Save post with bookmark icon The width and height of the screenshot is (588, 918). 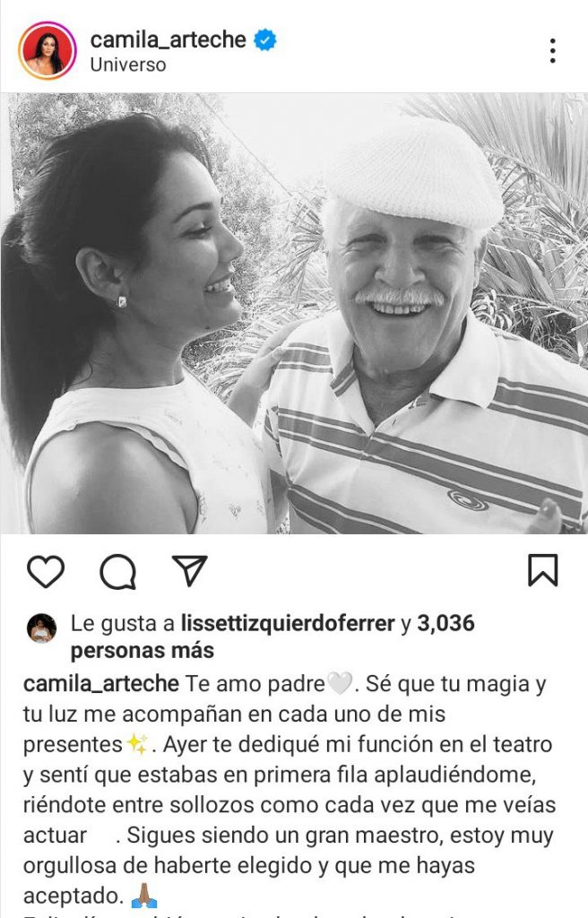coord(543,570)
